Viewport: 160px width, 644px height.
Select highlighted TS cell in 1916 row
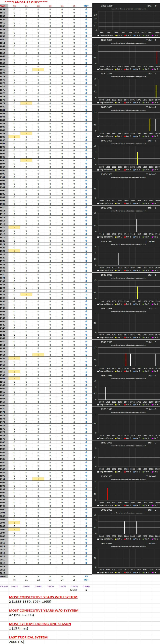coord(14,227)
